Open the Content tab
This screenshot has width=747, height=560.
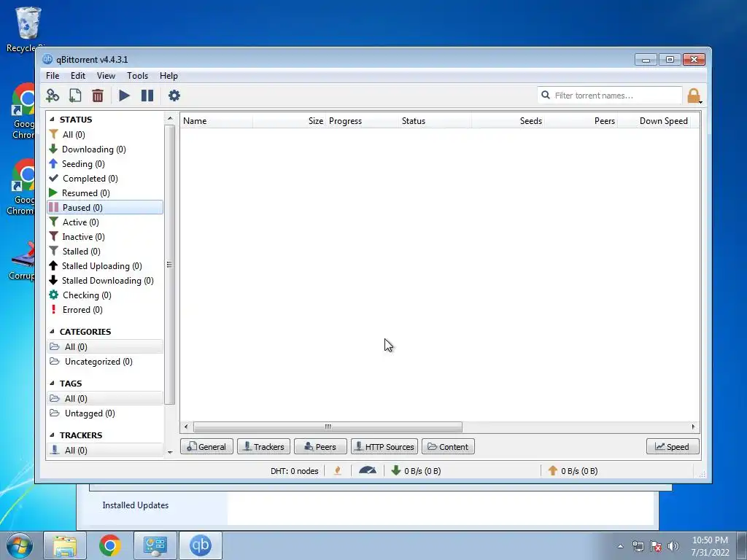tap(448, 447)
